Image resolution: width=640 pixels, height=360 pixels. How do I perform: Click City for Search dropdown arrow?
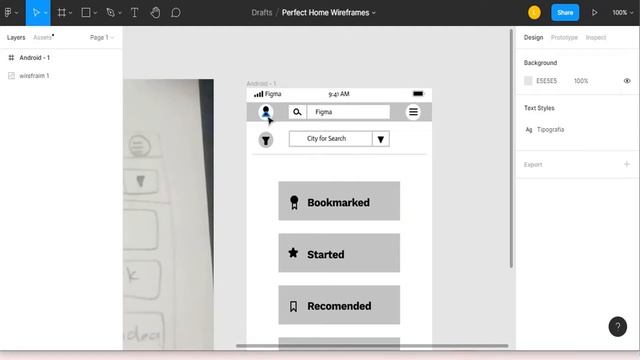pyautogui.click(x=381, y=139)
